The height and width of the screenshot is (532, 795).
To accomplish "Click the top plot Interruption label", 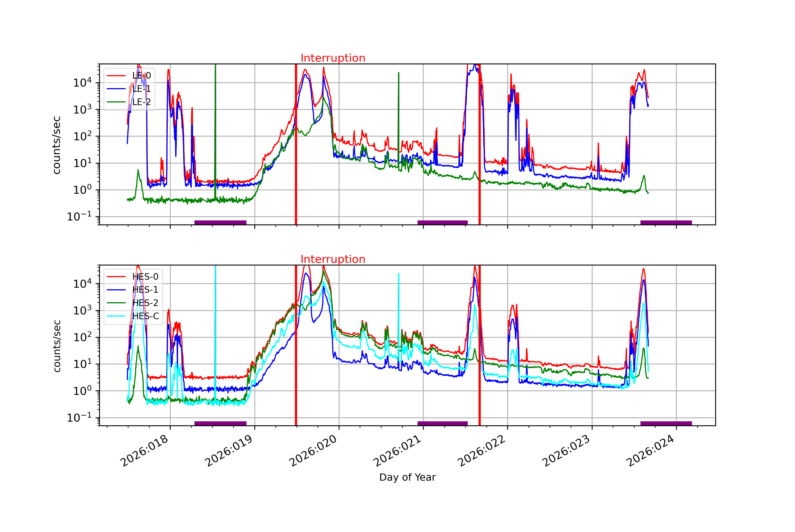I will pyautogui.click(x=333, y=58).
